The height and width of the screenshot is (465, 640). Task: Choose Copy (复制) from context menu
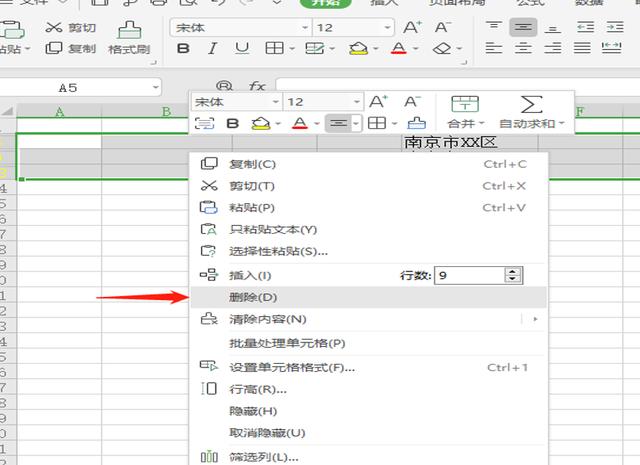(x=369, y=164)
